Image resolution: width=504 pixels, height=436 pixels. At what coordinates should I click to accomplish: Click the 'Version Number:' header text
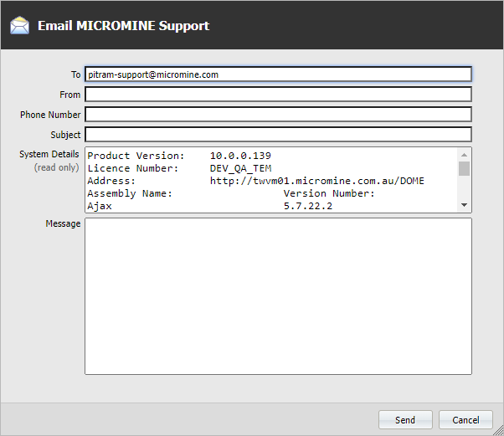point(329,193)
